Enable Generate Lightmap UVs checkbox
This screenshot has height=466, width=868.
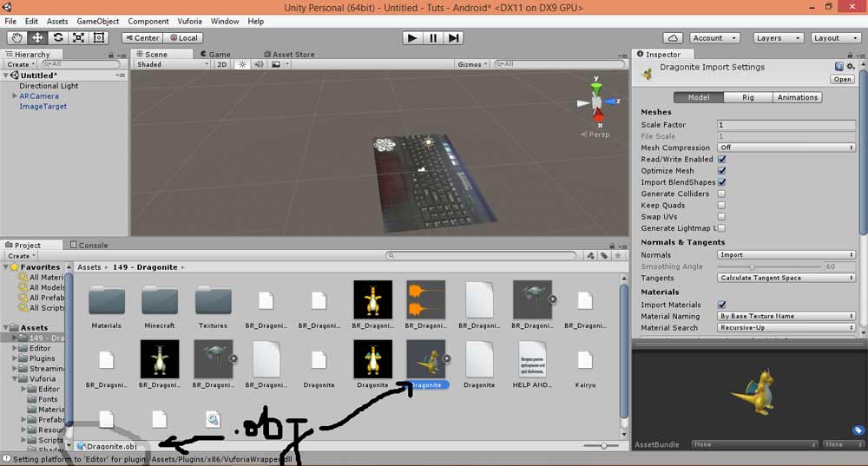point(722,228)
